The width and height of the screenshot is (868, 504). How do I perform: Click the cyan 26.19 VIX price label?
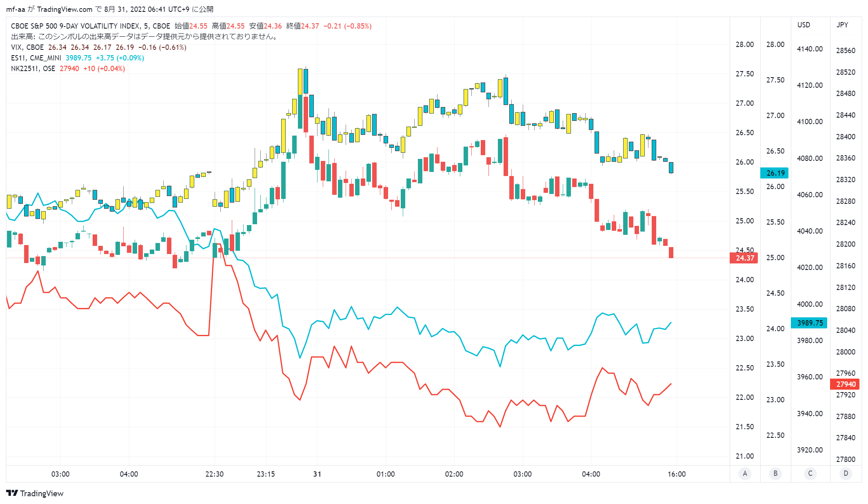click(775, 173)
